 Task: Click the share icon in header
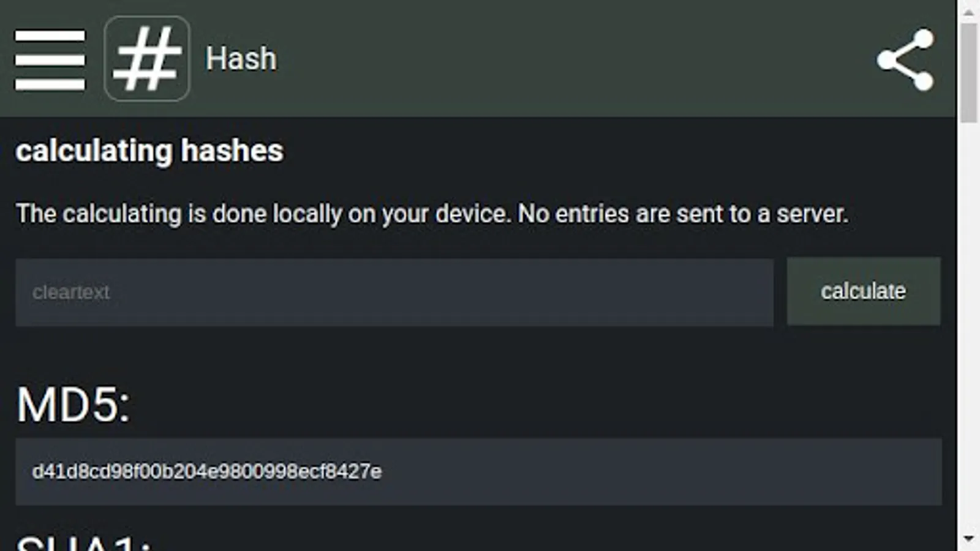[x=905, y=59]
